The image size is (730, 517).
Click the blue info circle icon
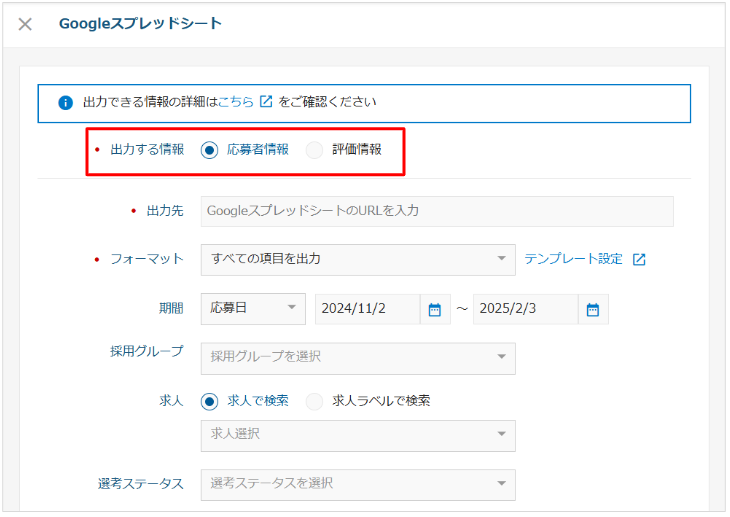click(x=66, y=102)
